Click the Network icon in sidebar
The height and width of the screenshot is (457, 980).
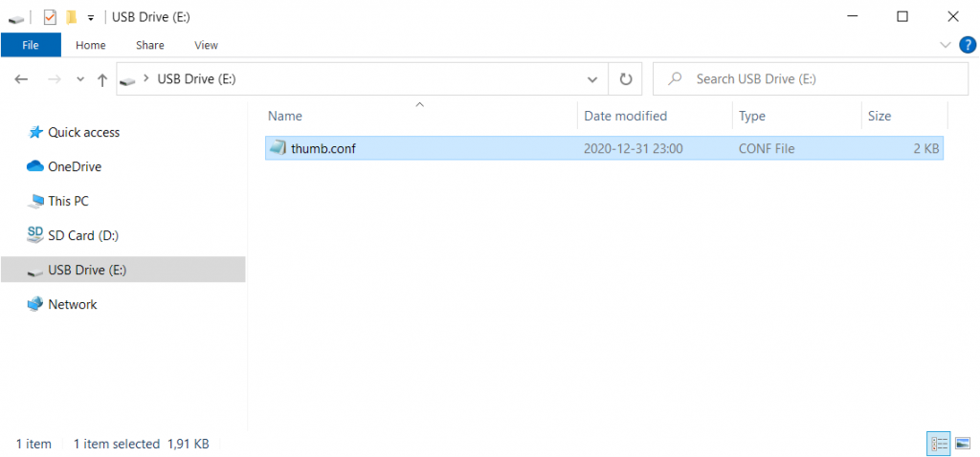click(x=35, y=303)
